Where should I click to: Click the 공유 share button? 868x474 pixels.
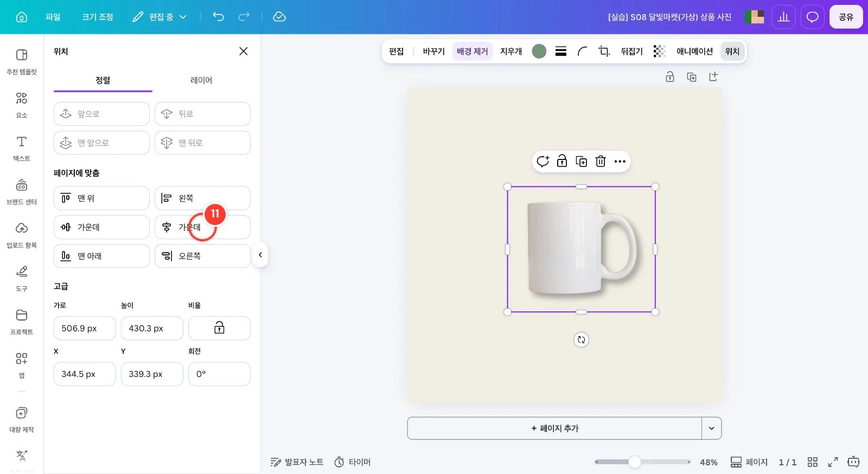846,17
